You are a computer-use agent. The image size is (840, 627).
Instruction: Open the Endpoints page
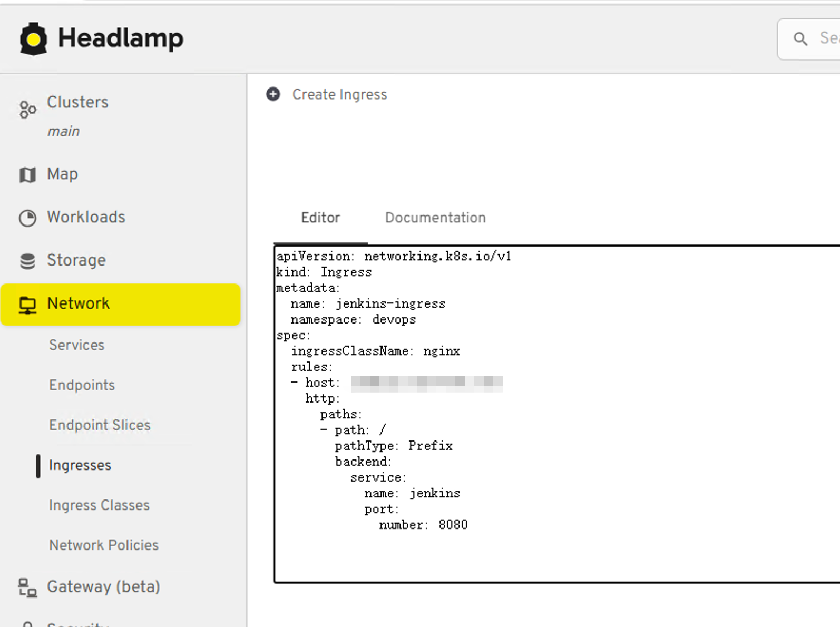[x=82, y=385]
